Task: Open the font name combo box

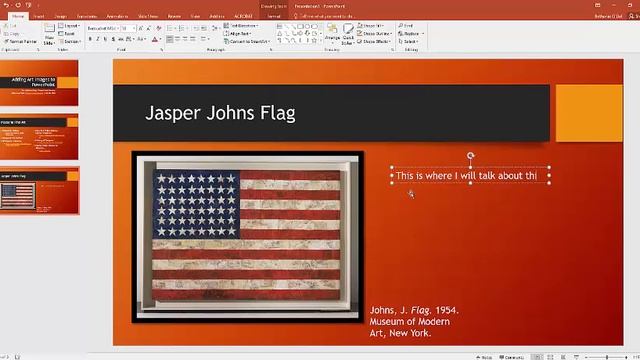Action: coord(103,29)
